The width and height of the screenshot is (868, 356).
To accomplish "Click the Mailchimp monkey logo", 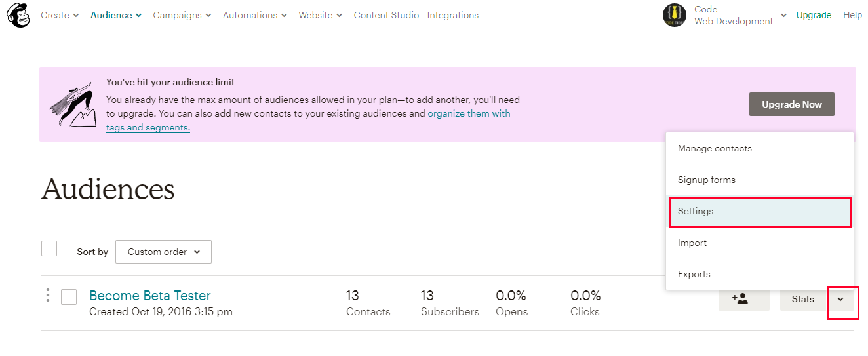I will coord(17,15).
